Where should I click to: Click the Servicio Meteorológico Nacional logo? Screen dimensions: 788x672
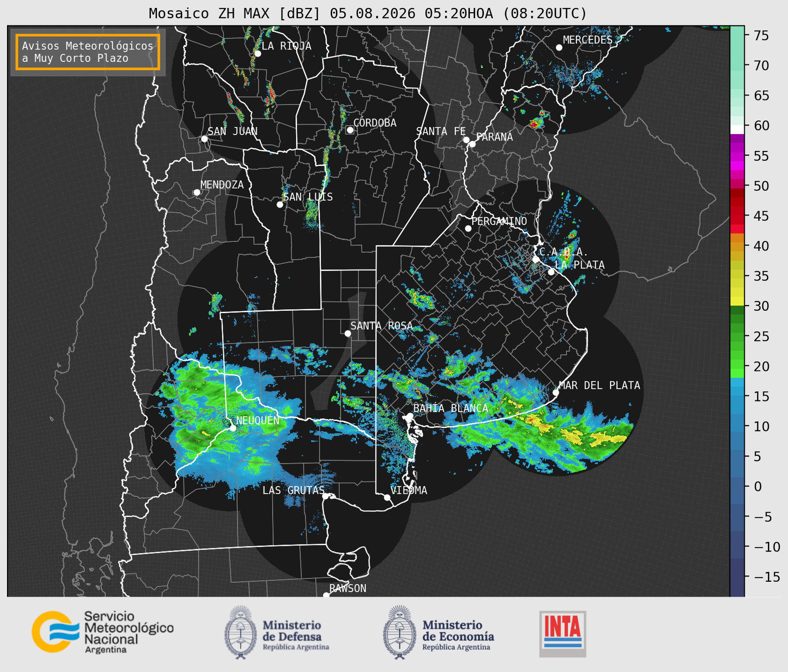pyautogui.click(x=102, y=632)
